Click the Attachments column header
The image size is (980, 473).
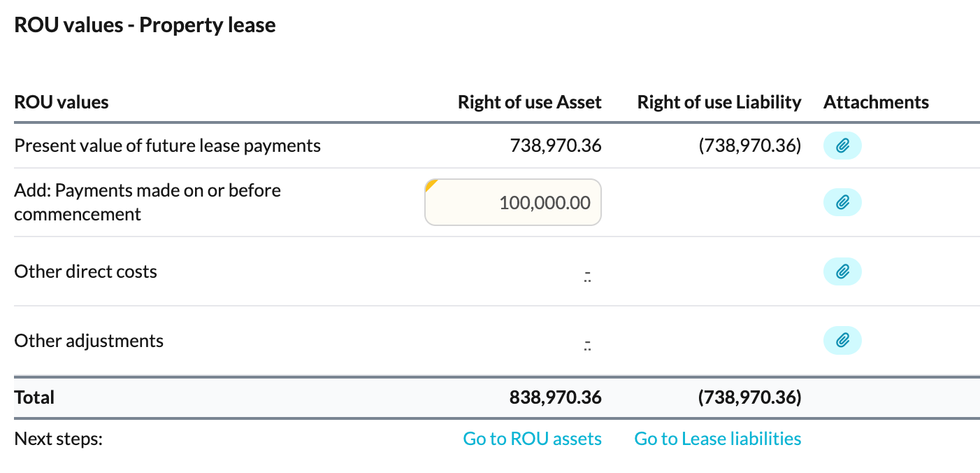pyautogui.click(x=876, y=102)
